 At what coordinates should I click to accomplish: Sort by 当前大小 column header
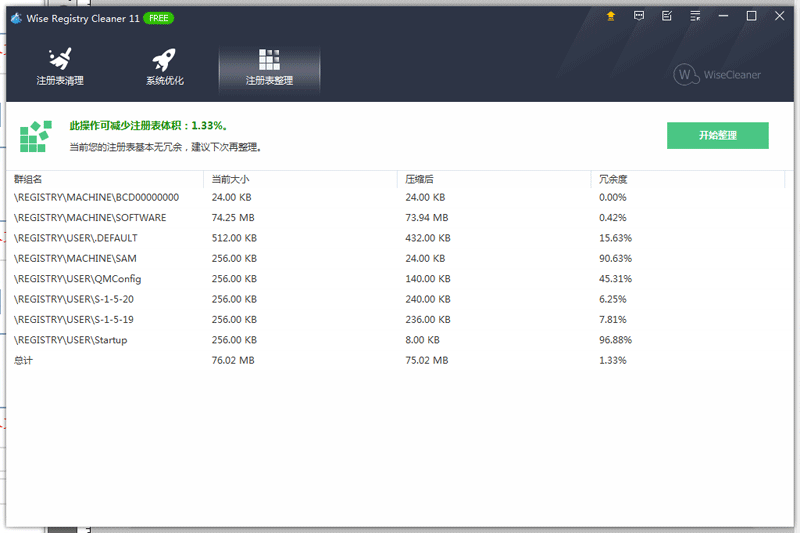(230, 179)
